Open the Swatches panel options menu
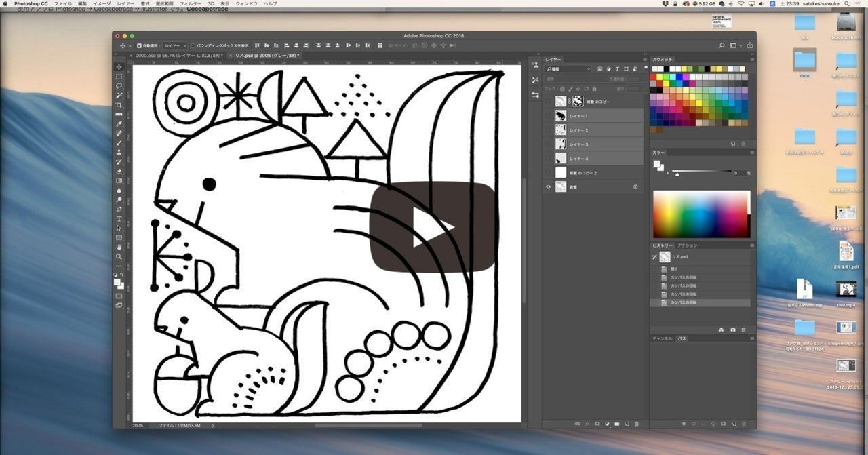 [751, 60]
